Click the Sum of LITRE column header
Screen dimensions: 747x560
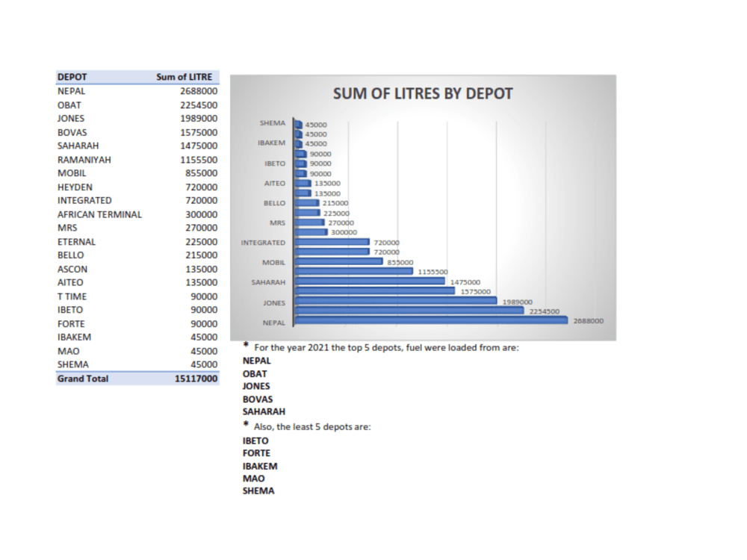(x=184, y=77)
